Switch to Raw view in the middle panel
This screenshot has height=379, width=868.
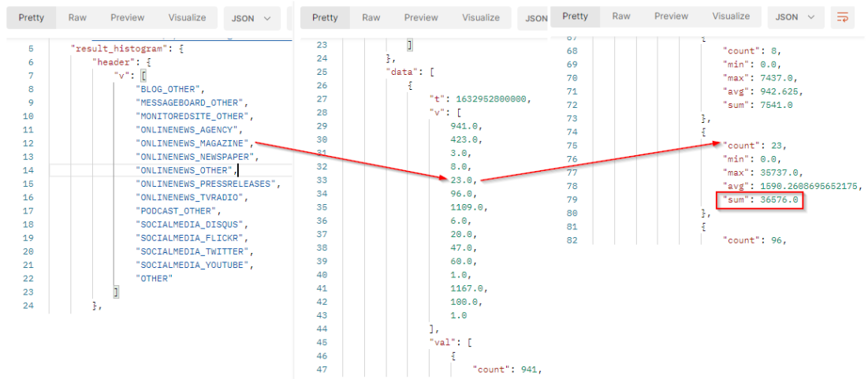pyautogui.click(x=371, y=17)
